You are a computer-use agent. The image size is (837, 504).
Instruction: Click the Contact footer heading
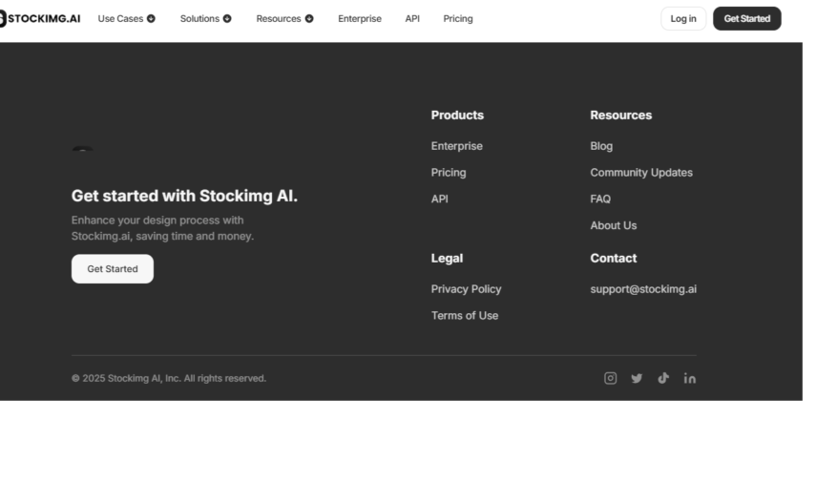click(x=614, y=259)
